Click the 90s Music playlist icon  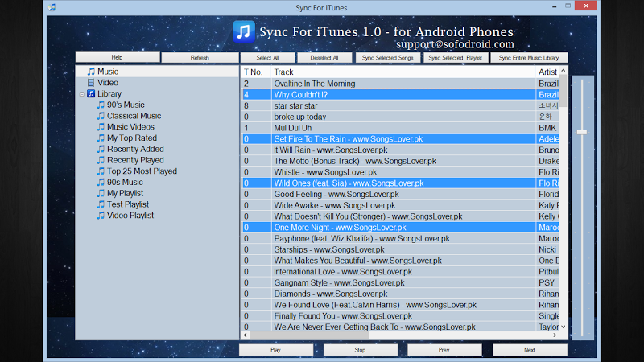pos(101,183)
